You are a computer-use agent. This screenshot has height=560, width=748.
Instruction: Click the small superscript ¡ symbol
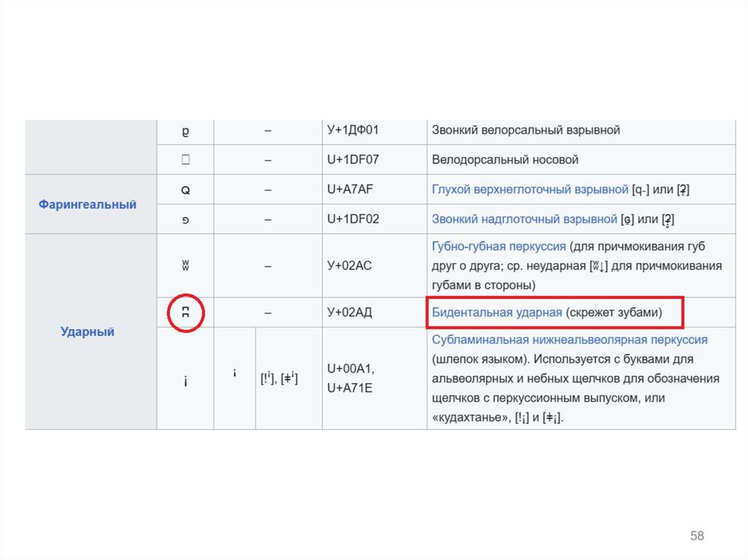tap(234, 373)
